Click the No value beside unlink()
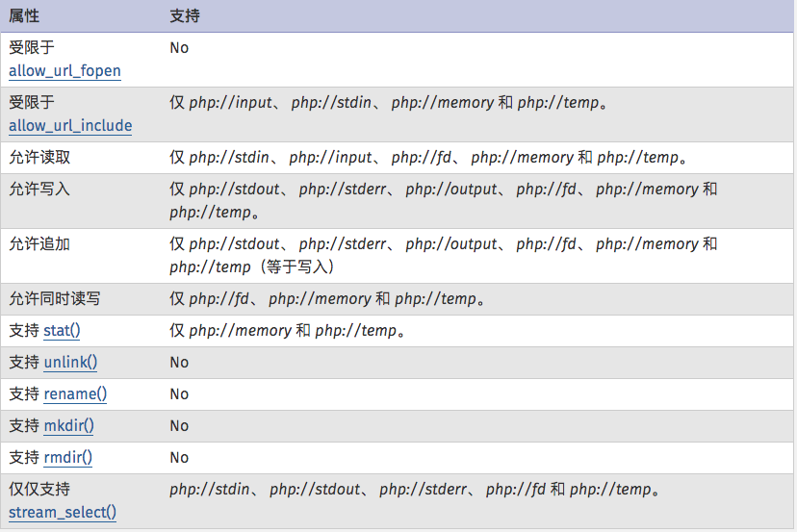Screen dimensions: 797x532 (x=179, y=363)
